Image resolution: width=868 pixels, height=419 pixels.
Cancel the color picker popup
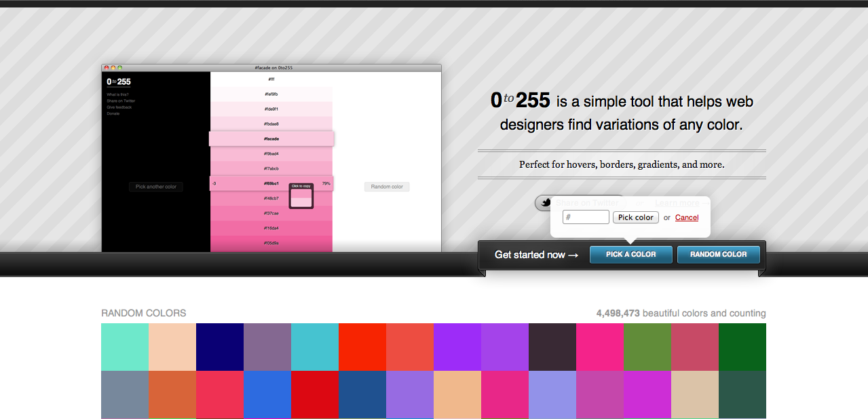687,217
